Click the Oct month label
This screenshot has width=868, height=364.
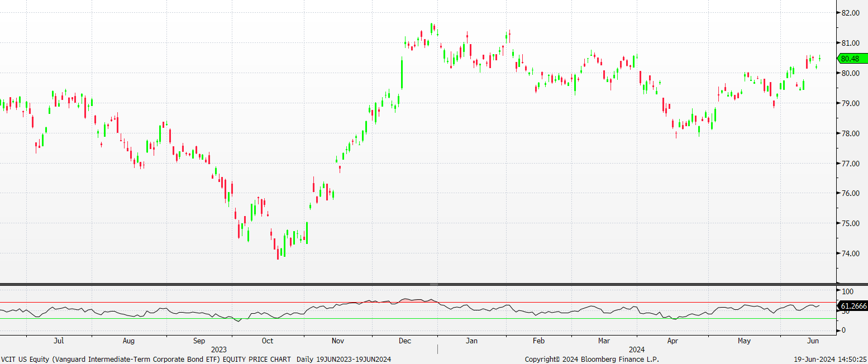(268, 340)
